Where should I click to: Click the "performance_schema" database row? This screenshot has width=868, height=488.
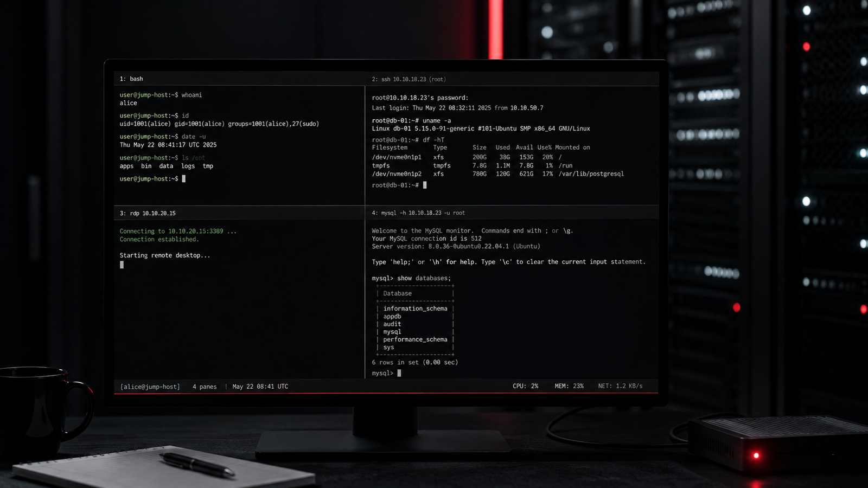tap(415, 339)
